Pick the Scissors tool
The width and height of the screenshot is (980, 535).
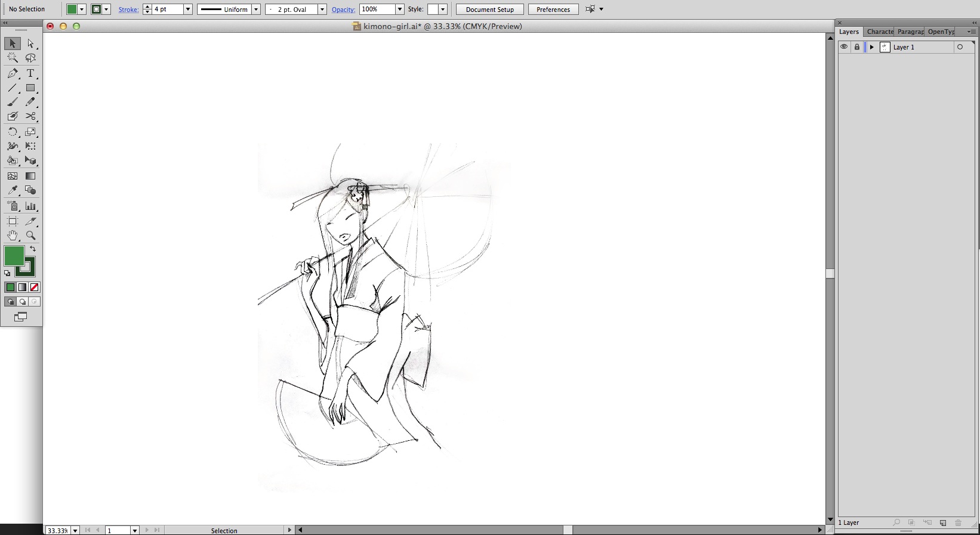[x=30, y=116]
